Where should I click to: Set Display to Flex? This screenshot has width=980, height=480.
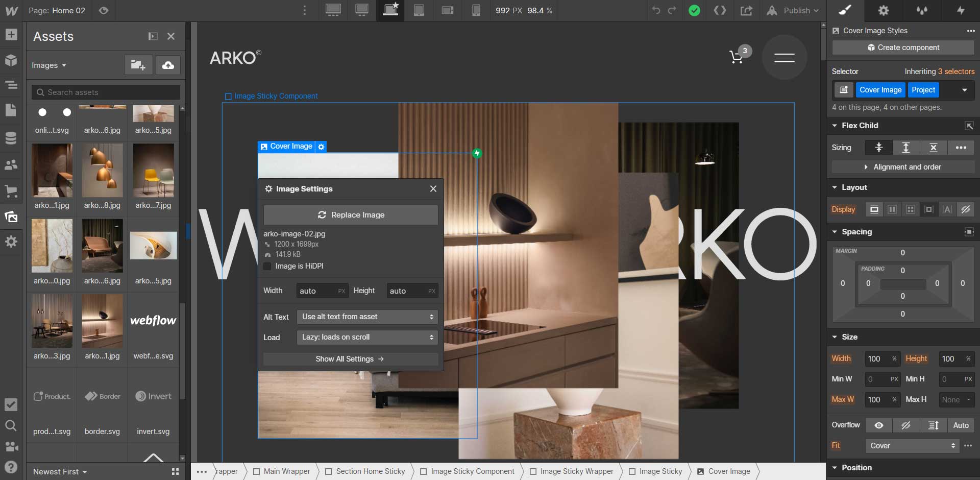point(893,209)
